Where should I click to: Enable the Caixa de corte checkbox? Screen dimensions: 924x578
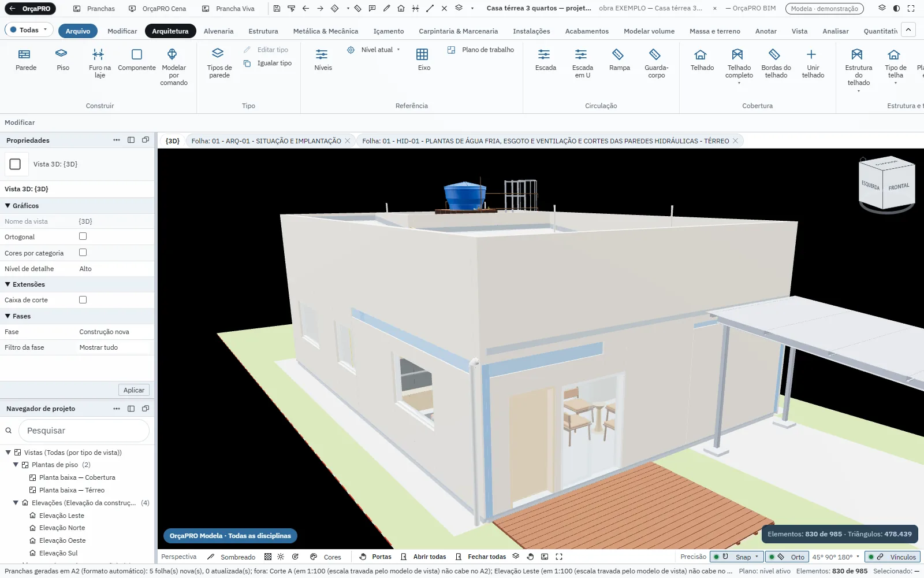(x=83, y=300)
